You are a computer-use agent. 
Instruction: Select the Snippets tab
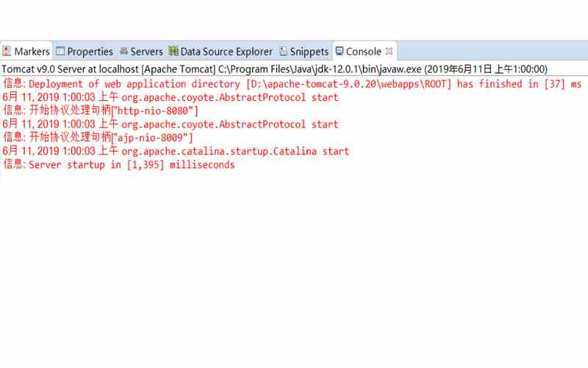[x=304, y=52]
